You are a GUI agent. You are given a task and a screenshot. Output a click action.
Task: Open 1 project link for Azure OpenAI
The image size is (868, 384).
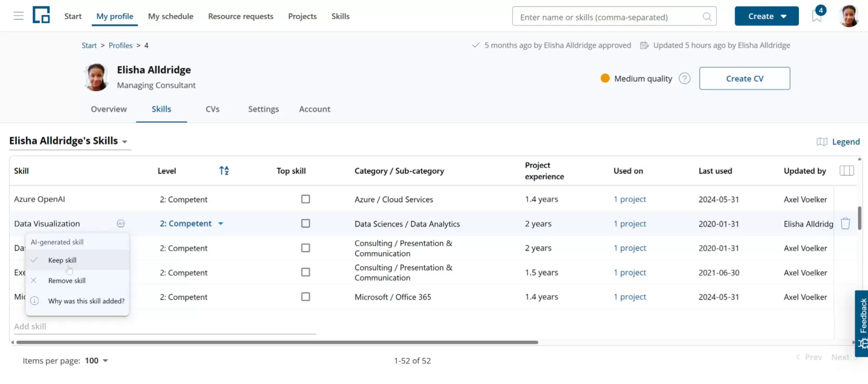[629, 199]
